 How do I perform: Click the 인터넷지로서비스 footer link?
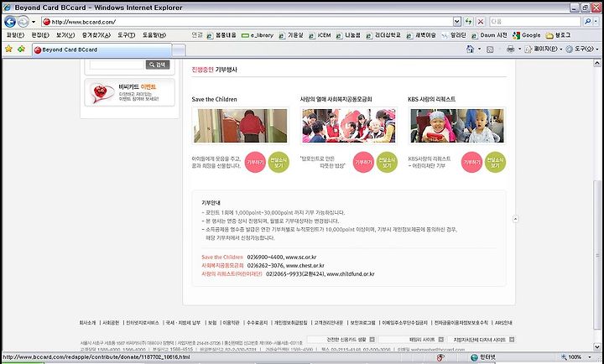click(142, 323)
